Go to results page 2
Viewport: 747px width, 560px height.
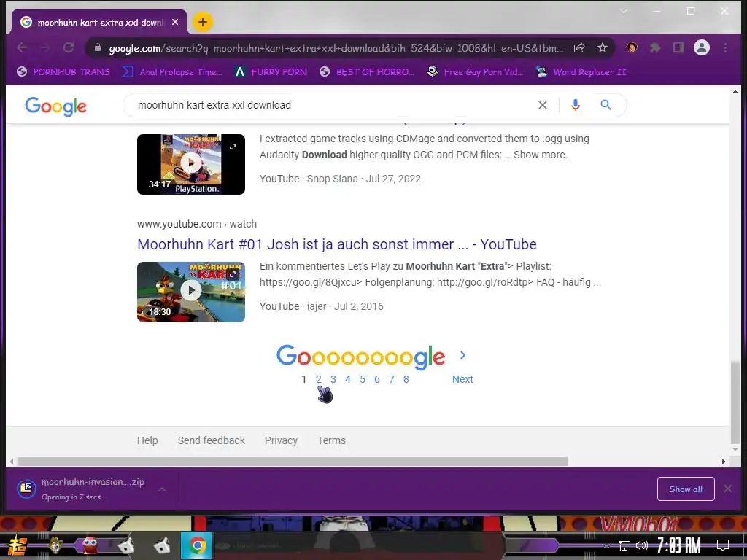(319, 379)
